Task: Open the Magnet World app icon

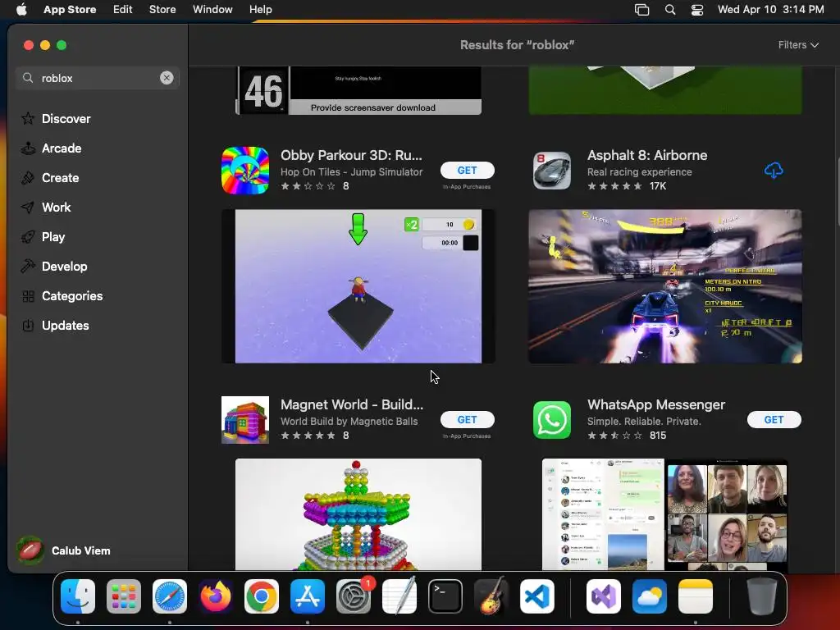Action: pyautogui.click(x=244, y=420)
